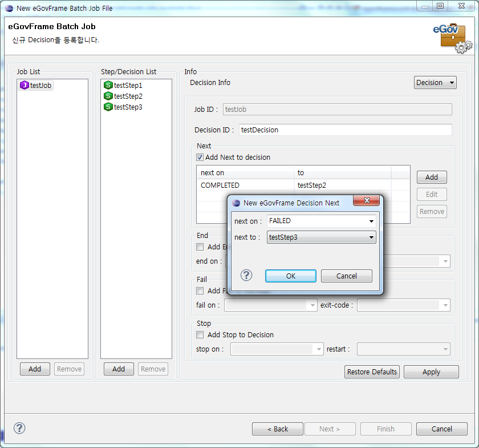Image resolution: width=479 pixels, height=448 pixels.
Task: Close the Decision Next dialog
Action: 366,200
